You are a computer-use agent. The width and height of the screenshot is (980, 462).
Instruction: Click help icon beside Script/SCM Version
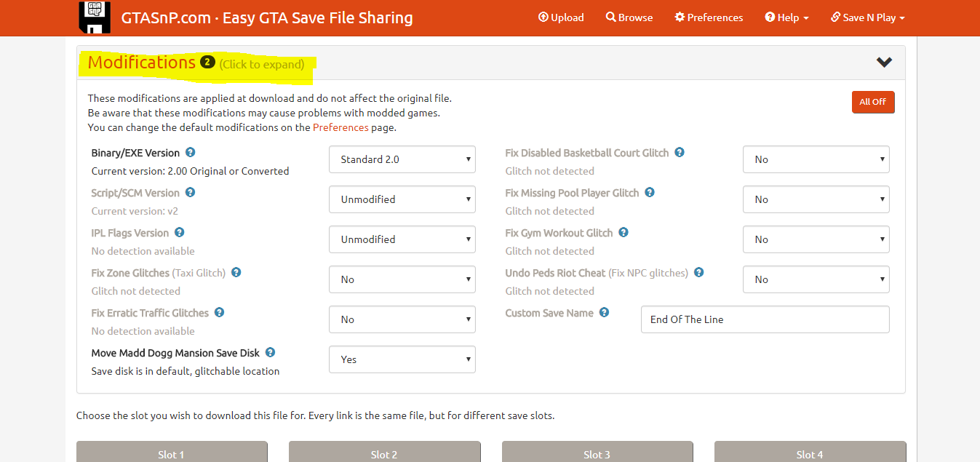pyautogui.click(x=191, y=193)
